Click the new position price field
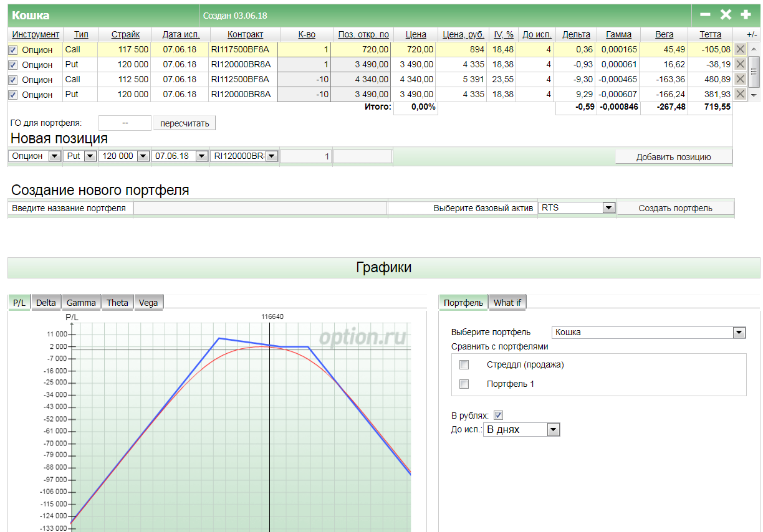The width and height of the screenshot is (763, 532). 363,157
